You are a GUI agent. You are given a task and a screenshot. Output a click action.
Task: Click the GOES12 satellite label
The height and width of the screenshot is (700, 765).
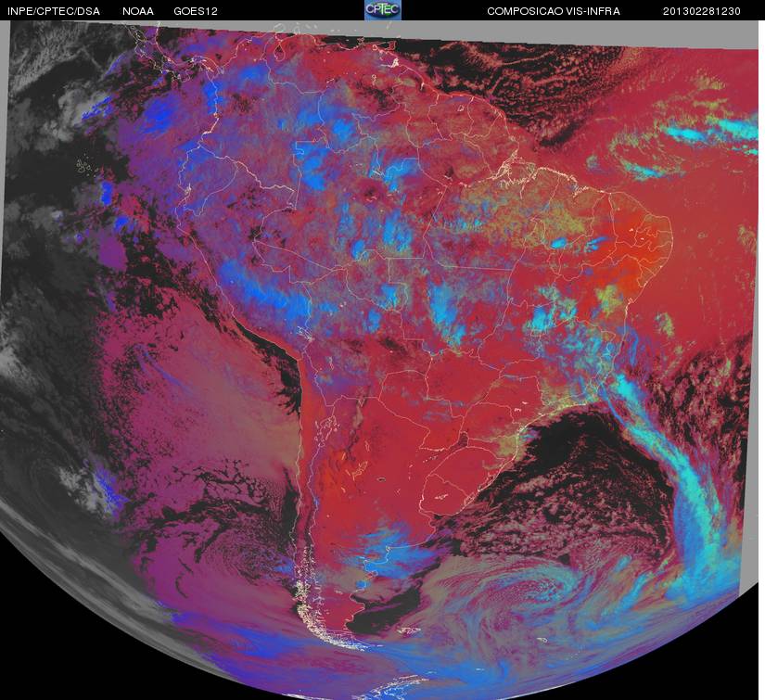click(196, 11)
